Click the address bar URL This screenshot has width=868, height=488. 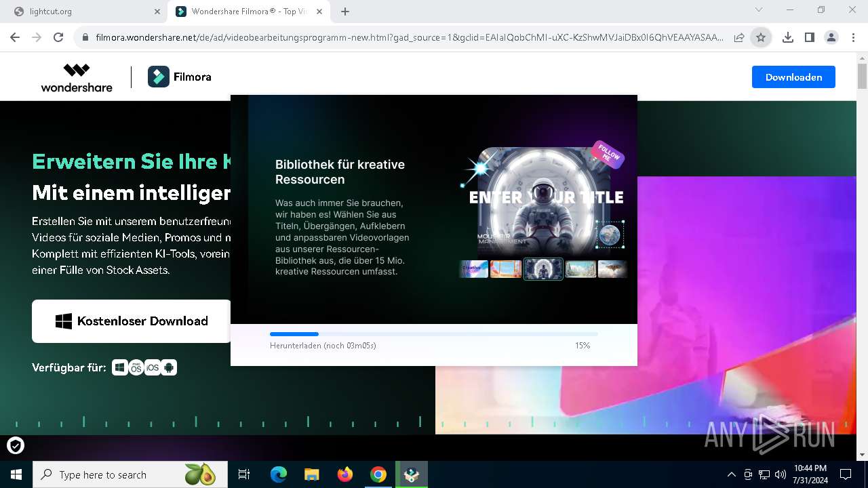pyautogui.click(x=409, y=38)
